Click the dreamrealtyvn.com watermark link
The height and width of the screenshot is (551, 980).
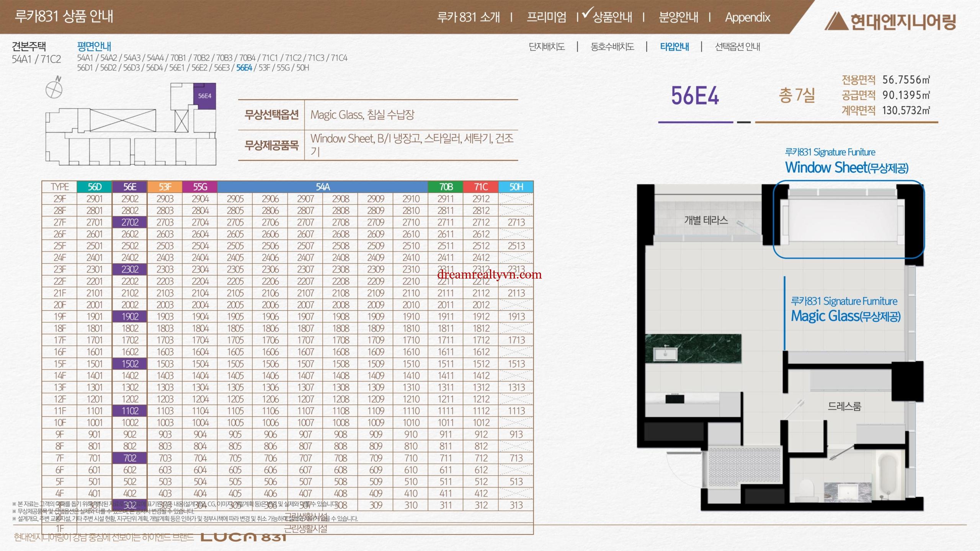click(x=489, y=274)
